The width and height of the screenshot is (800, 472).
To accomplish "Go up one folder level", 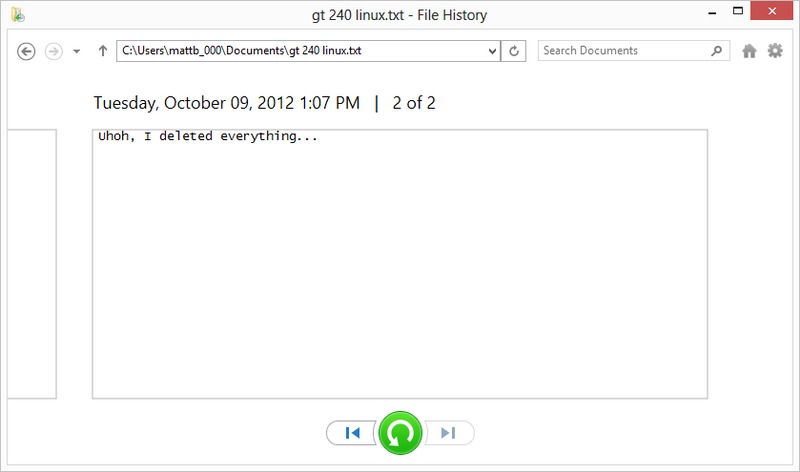I will coord(102,51).
